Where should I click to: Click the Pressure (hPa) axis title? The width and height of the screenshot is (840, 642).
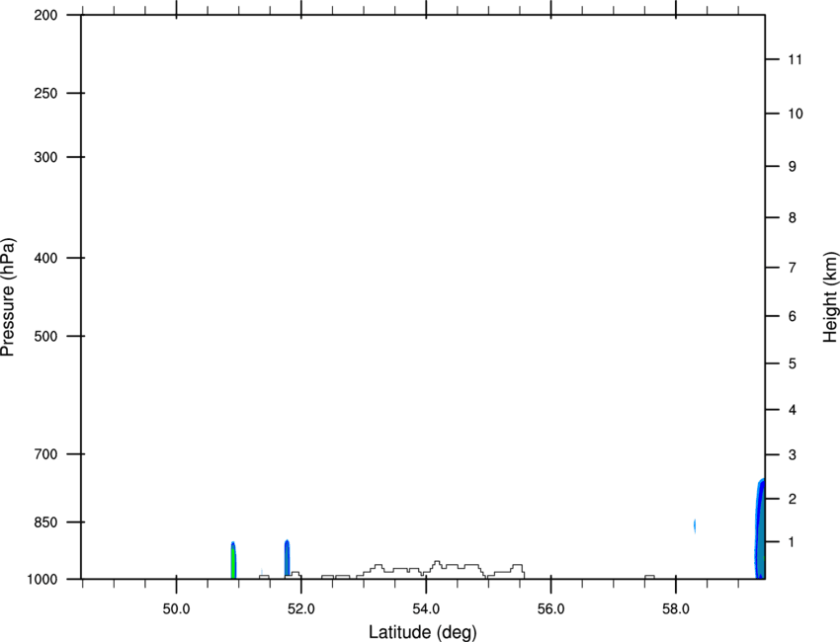[x=8, y=297]
